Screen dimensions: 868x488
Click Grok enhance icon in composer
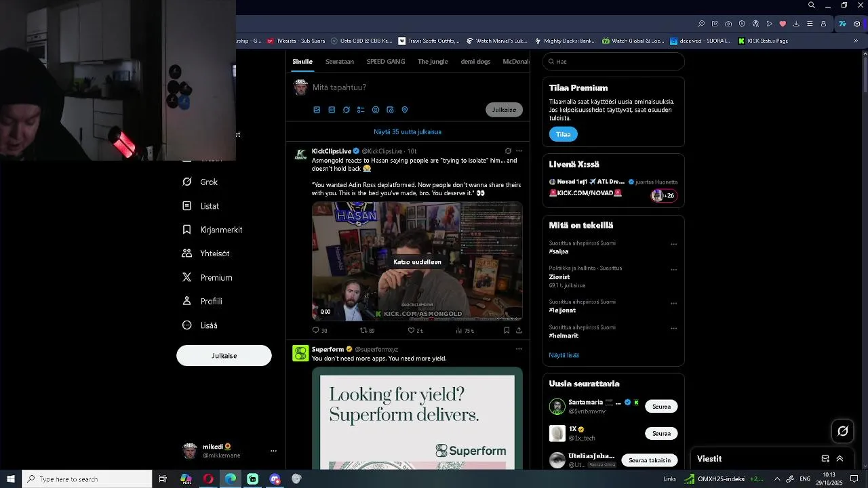click(x=347, y=110)
